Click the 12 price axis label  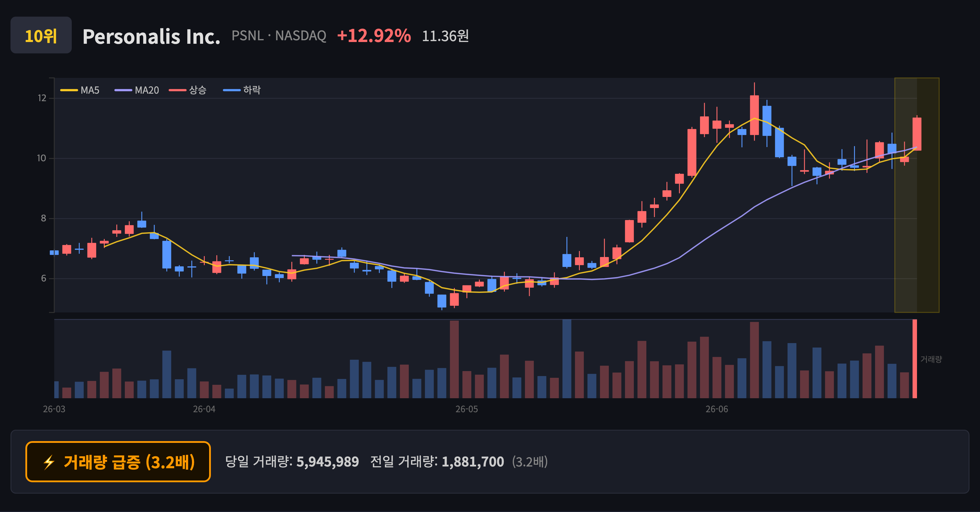point(42,98)
